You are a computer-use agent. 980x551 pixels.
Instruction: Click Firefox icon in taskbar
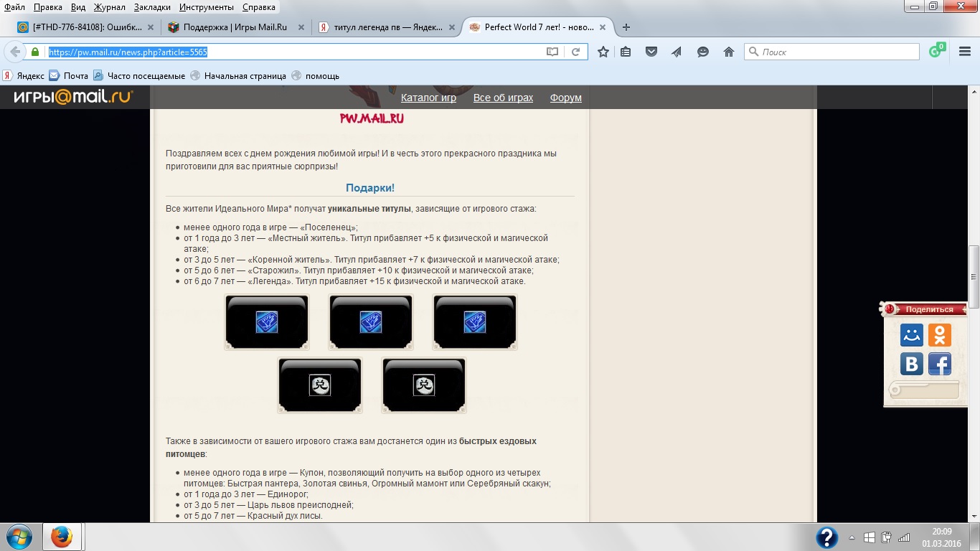coord(62,537)
